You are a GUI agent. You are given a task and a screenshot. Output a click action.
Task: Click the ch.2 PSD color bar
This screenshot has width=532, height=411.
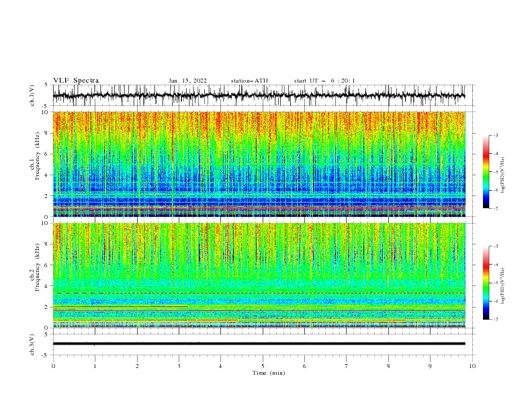coord(486,283)
